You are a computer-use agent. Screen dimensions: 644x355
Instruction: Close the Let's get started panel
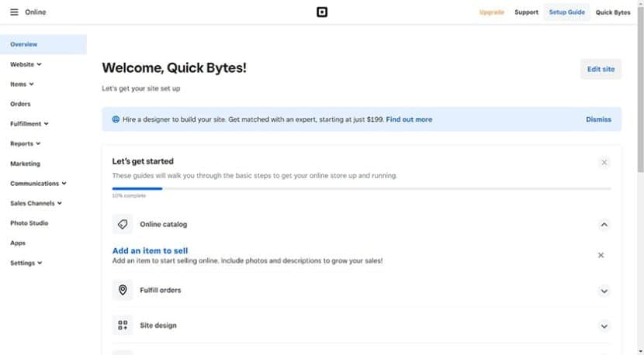(x=604, y=163)
